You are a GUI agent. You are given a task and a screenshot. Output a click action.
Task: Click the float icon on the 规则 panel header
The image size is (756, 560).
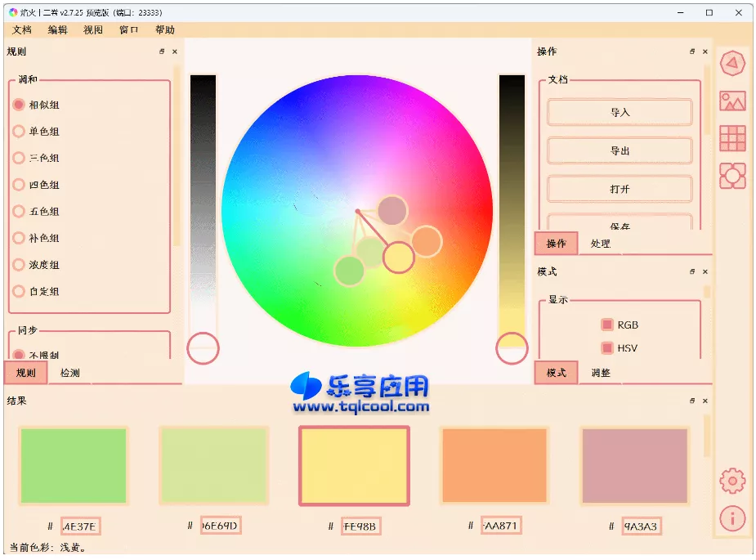pos(161,52)
